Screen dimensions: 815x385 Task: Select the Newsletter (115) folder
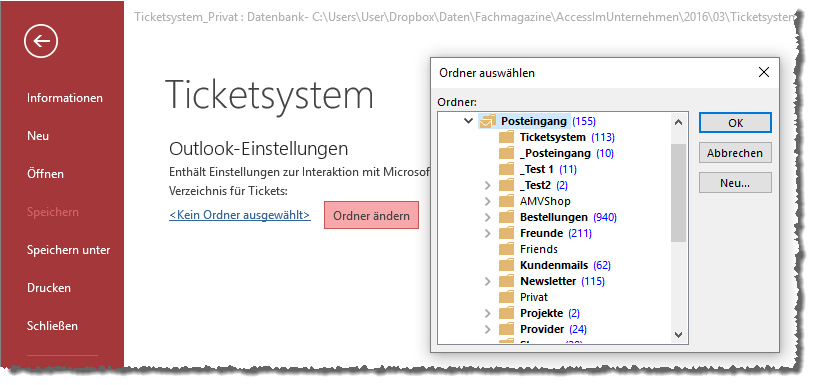coord(562,282)
